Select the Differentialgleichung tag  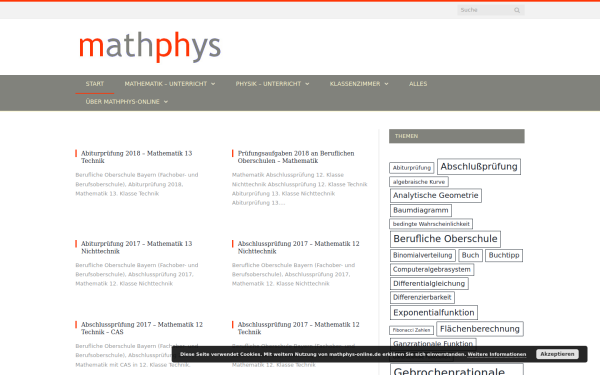pos(429,284)
